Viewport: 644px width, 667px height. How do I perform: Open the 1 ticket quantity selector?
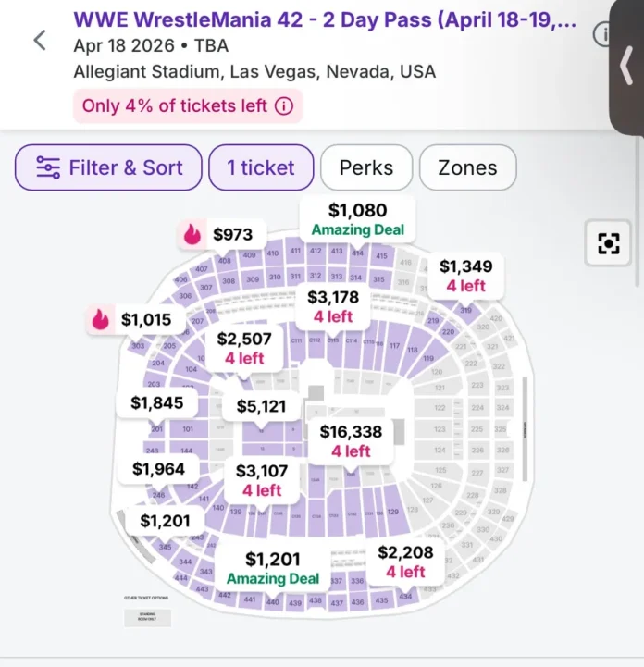tap(261, 167)
